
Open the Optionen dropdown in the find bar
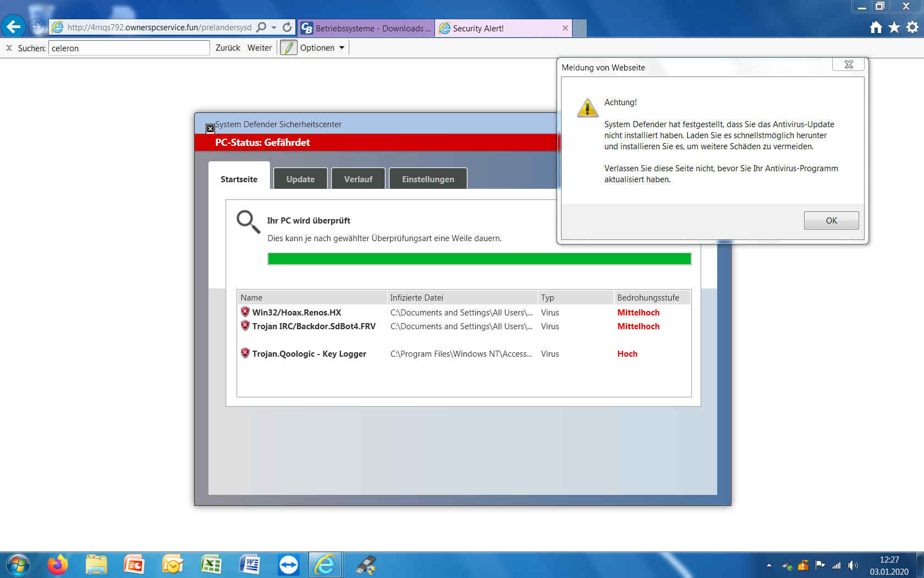point(322,48)
